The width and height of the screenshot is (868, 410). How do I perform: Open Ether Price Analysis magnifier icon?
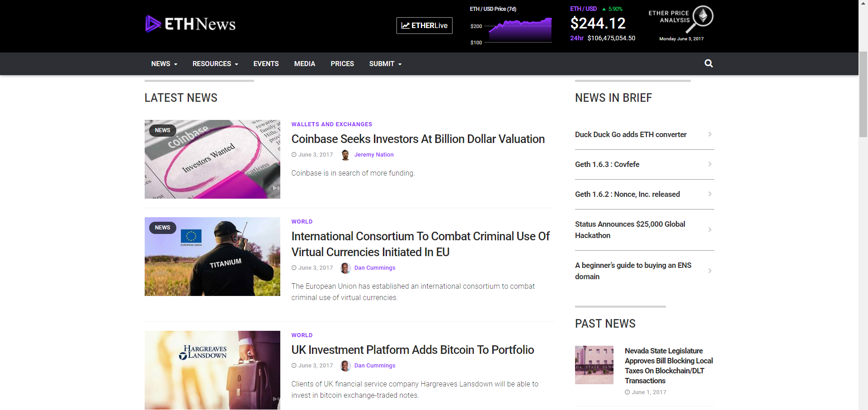tap(700, 19)
